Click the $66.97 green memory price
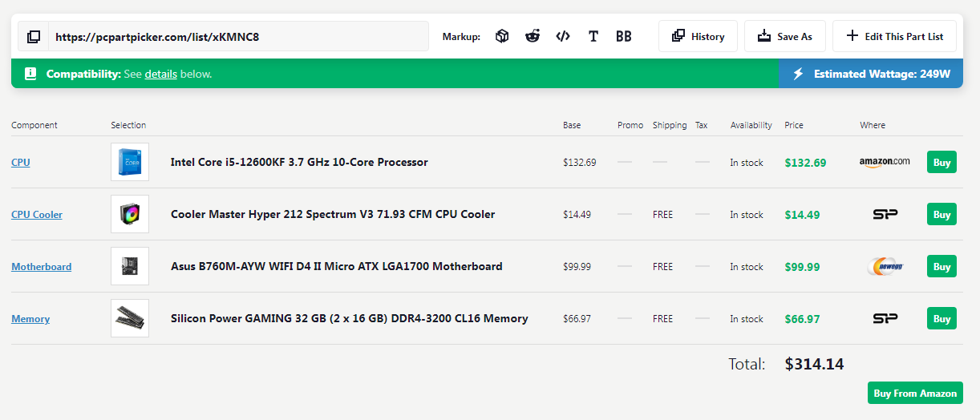Image resolution: width=980 pixels, height=420 pixels. click(802, 319)
